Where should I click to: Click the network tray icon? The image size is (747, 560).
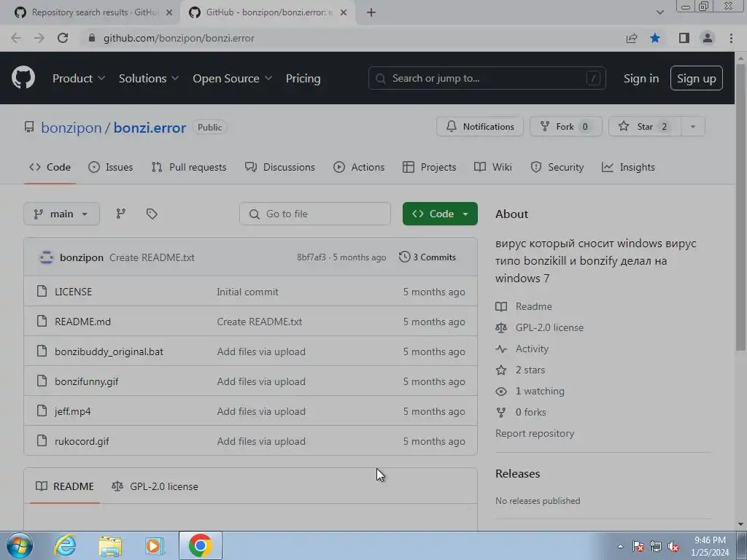tap(656, 547)
